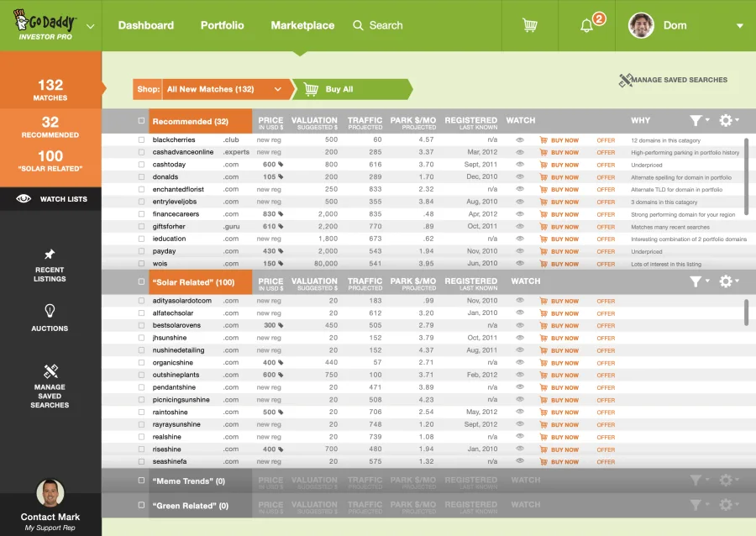Click OFFER link for nushinedetailing
756x536 pixels.
606,350
